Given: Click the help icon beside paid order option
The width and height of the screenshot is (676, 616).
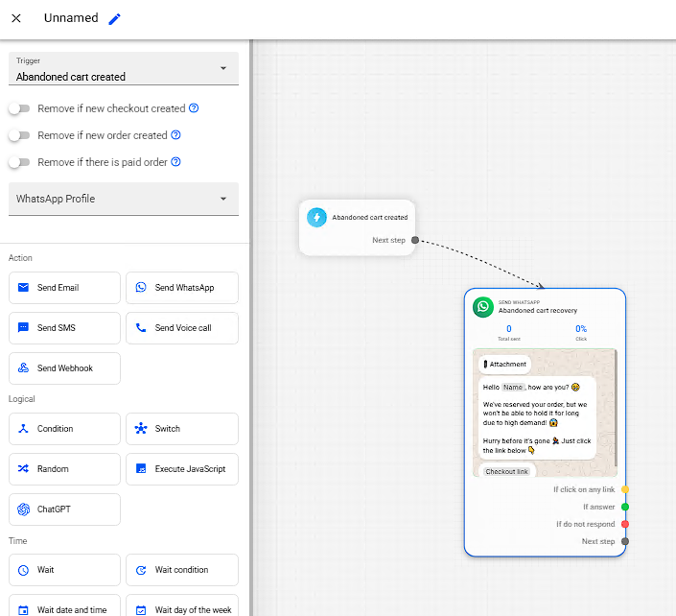Looking at the screenshot, I should (x=176, y=162).
